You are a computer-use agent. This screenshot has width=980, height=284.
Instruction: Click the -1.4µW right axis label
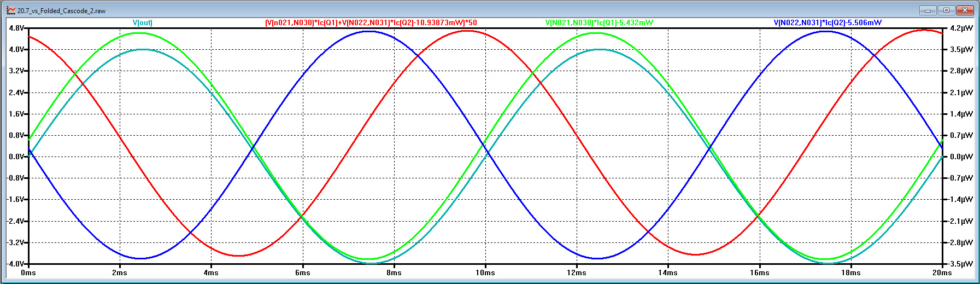(960, 200)
